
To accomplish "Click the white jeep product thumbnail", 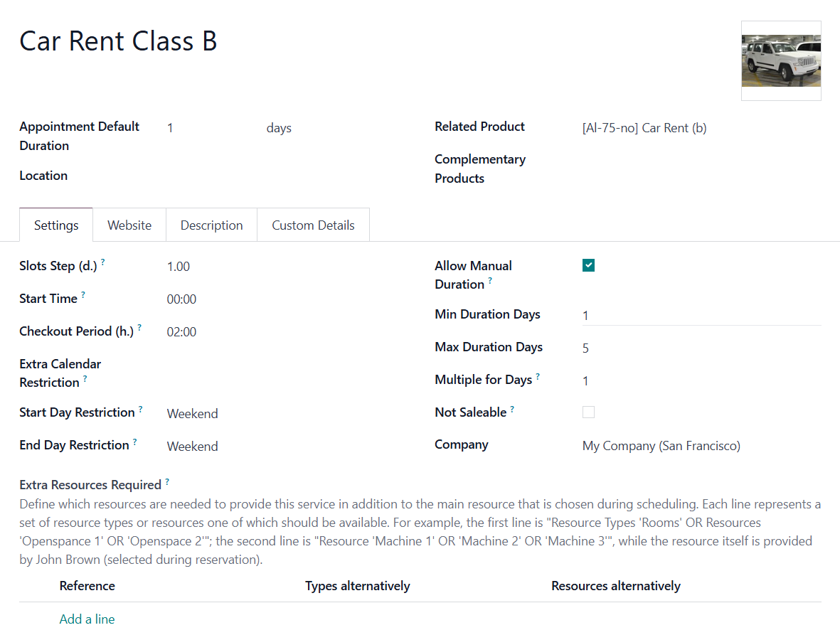I will tap(781, 60).
